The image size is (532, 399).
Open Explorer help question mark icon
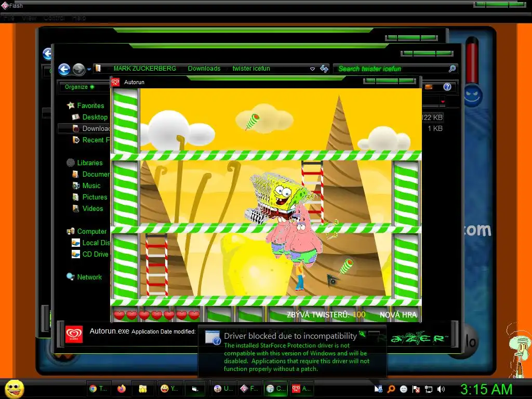tap(447, 87)
